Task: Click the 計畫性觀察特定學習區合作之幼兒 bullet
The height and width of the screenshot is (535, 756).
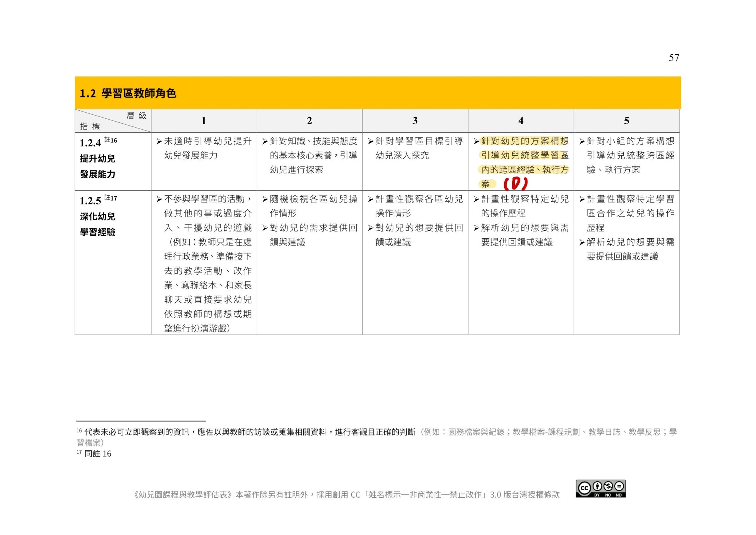Action: click(x=630, y=213)
